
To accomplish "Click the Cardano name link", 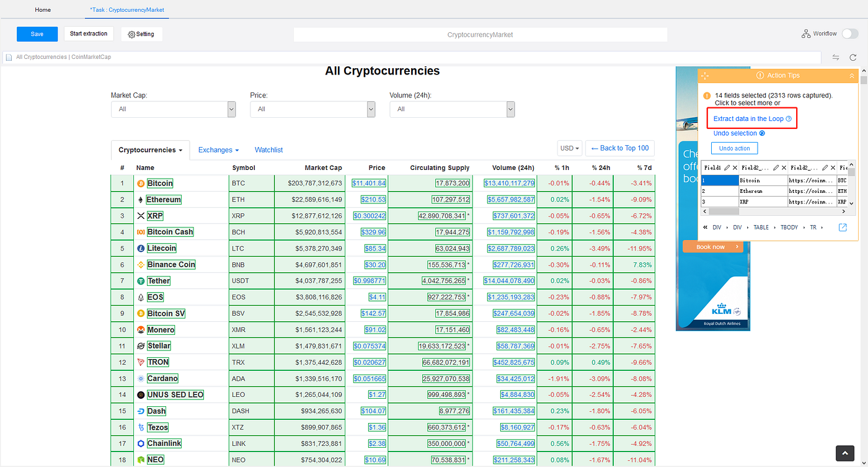I will (162, 378).
